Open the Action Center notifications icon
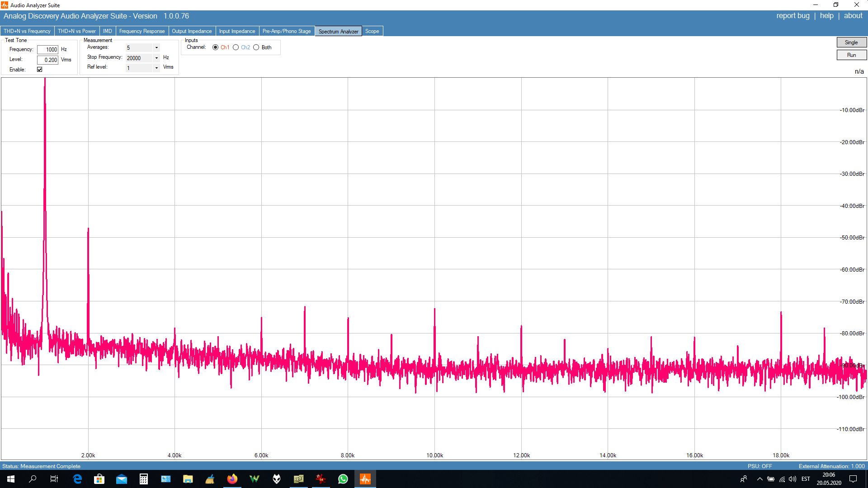Viewport: 868px width, 488px height. pos(853,479)
